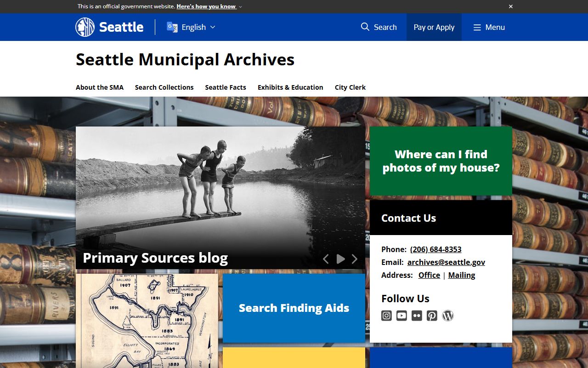Open the Exhibits & Education menu
Image resolution: width=588 pixels, height=368 pixels.
290,87
